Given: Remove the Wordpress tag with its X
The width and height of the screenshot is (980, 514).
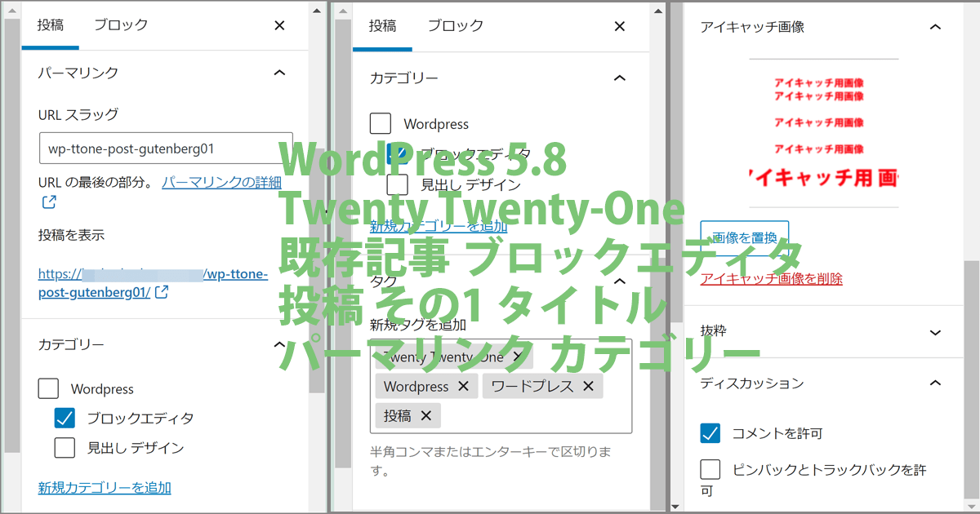Looking at the screenshot, I should coord(463,386).
